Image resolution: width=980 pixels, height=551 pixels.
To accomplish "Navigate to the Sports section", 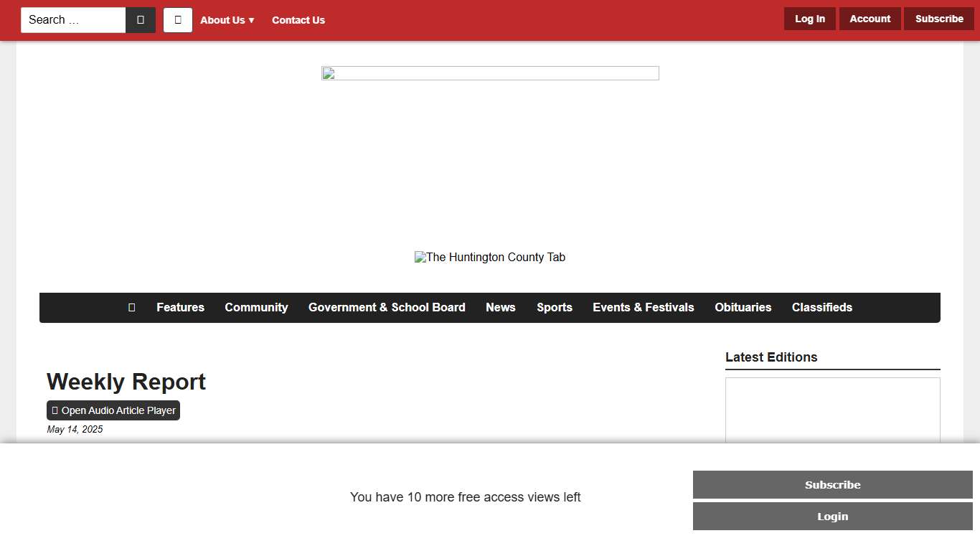I will 555,308.
